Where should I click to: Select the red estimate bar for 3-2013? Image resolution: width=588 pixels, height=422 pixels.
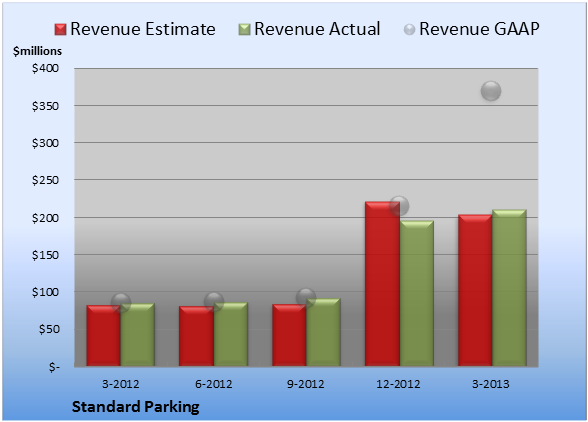[x=475, y=290]
